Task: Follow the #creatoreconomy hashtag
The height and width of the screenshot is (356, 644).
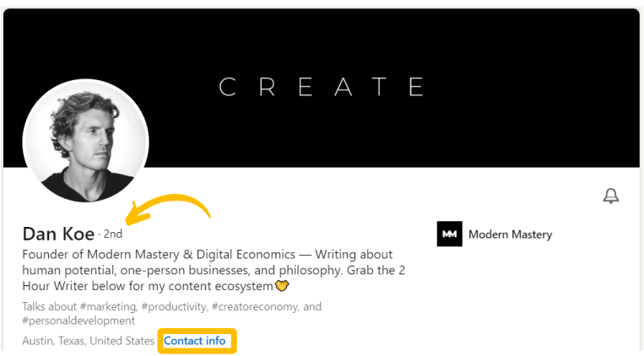Action: point(256,307)
